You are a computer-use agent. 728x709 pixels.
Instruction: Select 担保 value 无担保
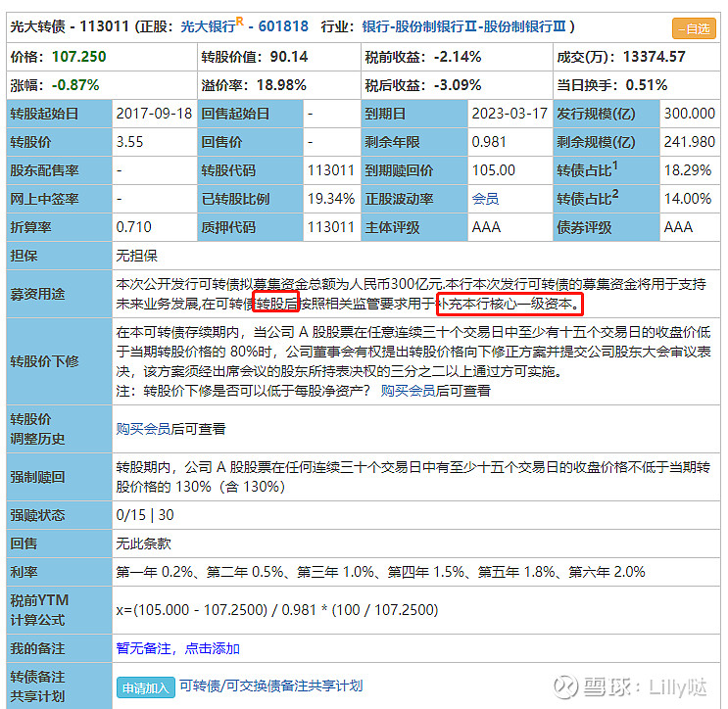136,256
